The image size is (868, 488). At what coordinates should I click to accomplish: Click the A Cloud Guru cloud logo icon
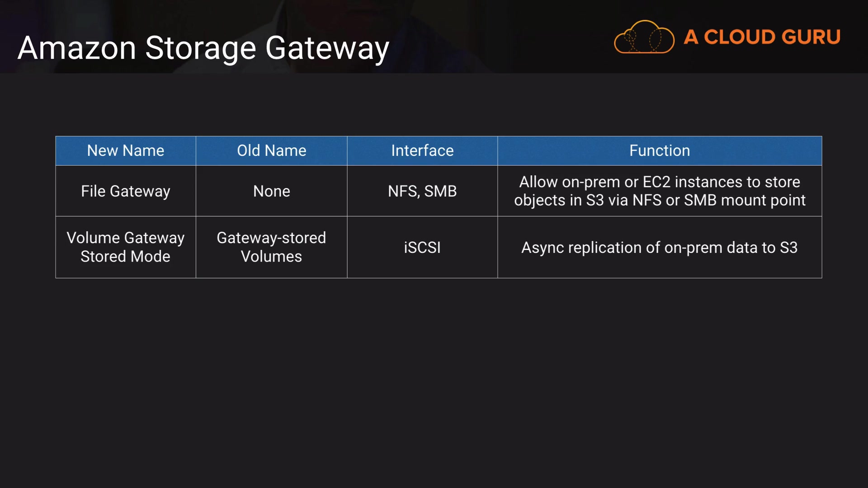point(644,37)
